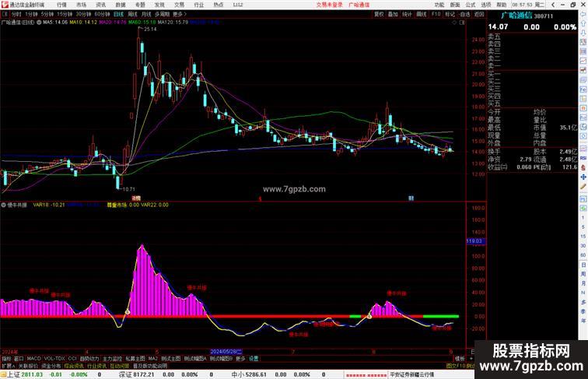
Task: Select the CCI indicator tab
Action: tap(72, 359)
